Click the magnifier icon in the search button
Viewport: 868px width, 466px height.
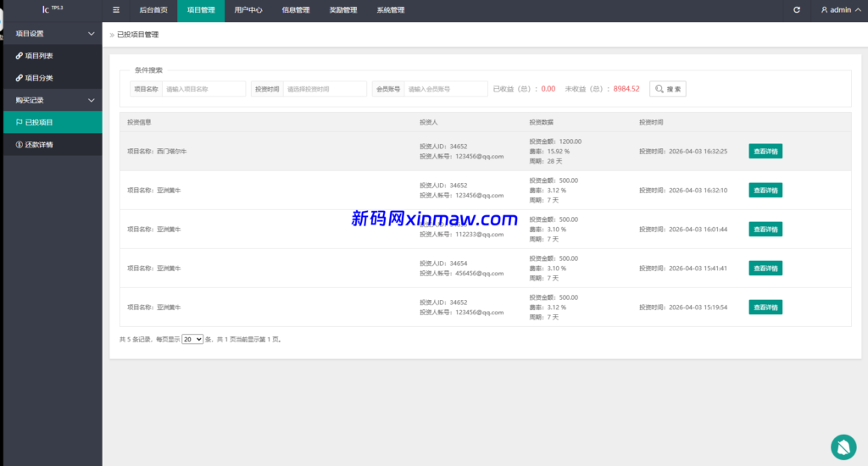click(659, 89)
